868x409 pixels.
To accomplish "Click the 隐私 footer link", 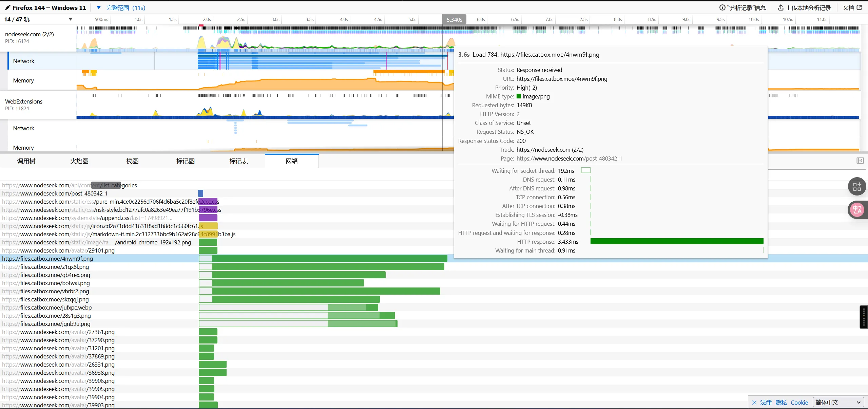I will pos(781,403).
